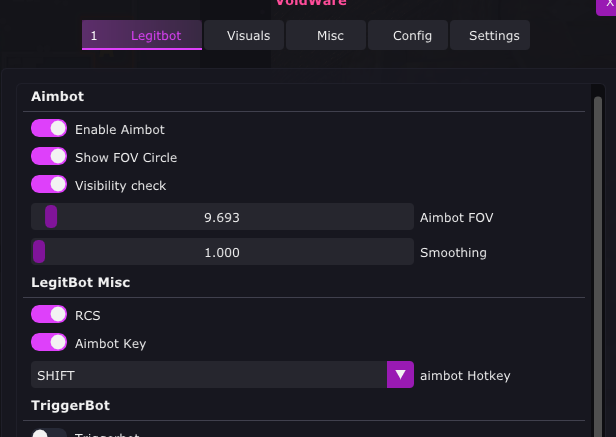The height and width of the screenshot is (437, 616).
Task: Toggle the RCS switch
Action: (x=49, y=315)
